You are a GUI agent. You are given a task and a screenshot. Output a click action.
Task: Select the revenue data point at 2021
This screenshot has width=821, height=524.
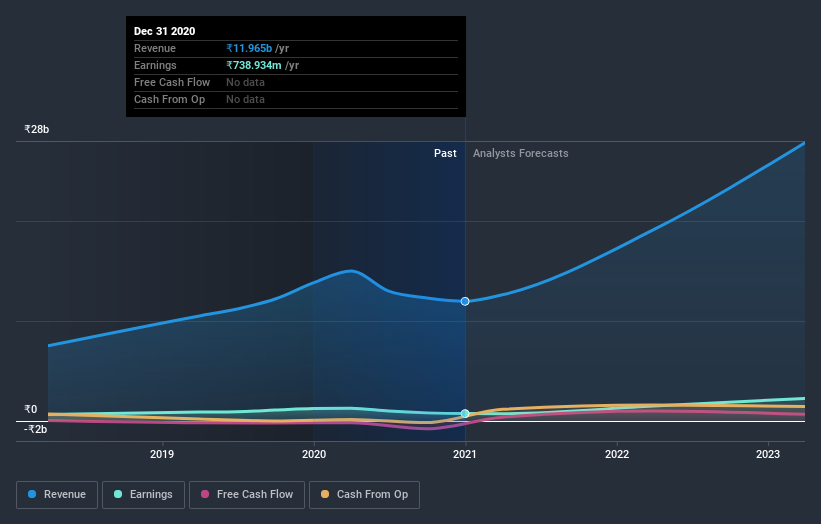click(x=465, y=302)
